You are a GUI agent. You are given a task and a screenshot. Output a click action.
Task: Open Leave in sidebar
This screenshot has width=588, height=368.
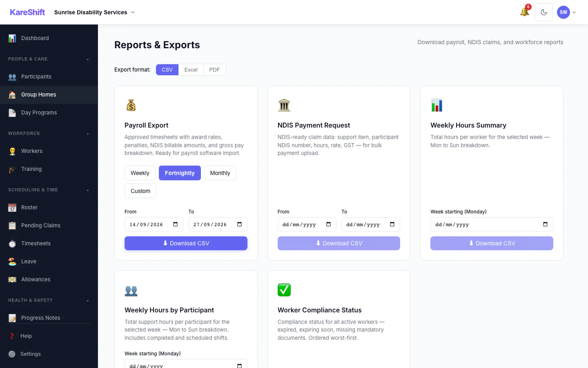pos(49,261)
